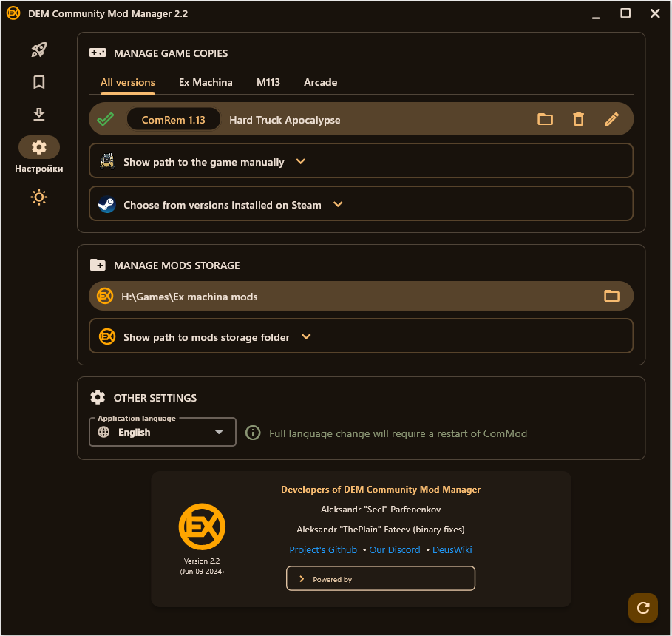672x636 pixels.
Task: Maximize the DEM Community Mod Manager window
Action: [x=625, y=13]
